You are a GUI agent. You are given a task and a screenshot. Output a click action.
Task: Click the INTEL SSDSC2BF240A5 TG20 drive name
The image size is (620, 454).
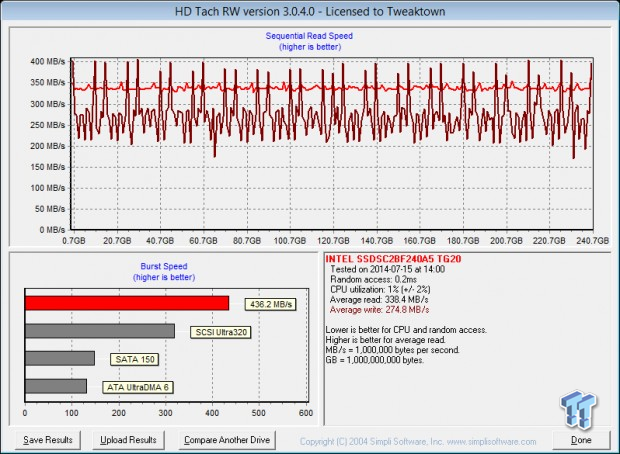coord(393,259)
